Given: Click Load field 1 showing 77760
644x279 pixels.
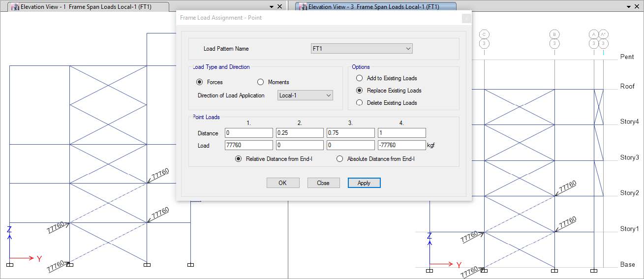Looking at the screenshot, I should pyautogui.click(x=248, y=145).
